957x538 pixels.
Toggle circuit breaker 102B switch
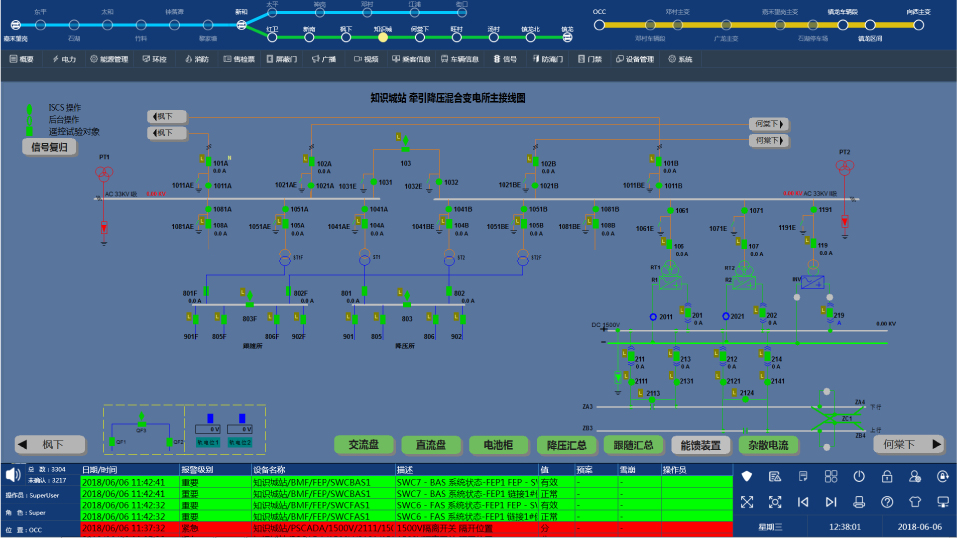click(x=535, y=162)
